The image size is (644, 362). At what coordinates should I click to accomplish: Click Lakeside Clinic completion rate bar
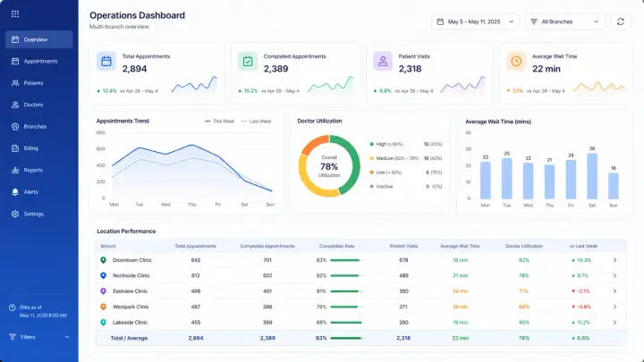[347, 323]
